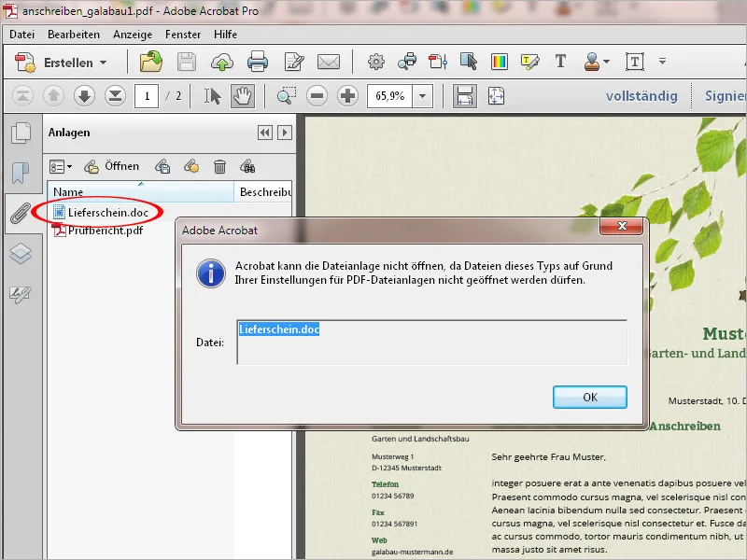Click OK in the Adobe Acrobat dialog
Screen dimensions: 747x560
click(590, 398)
